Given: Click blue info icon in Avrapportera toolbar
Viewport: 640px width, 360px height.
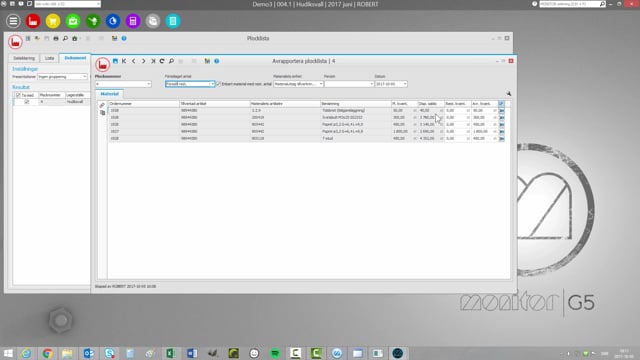Looking at the screenshot, I should (x=217, y=61).
